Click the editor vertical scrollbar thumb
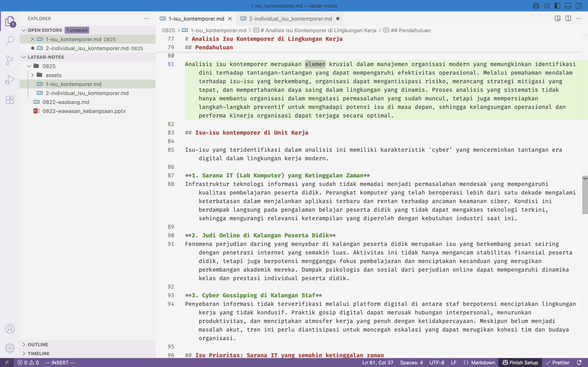This screenshot has height=367, width=588. 585,195
